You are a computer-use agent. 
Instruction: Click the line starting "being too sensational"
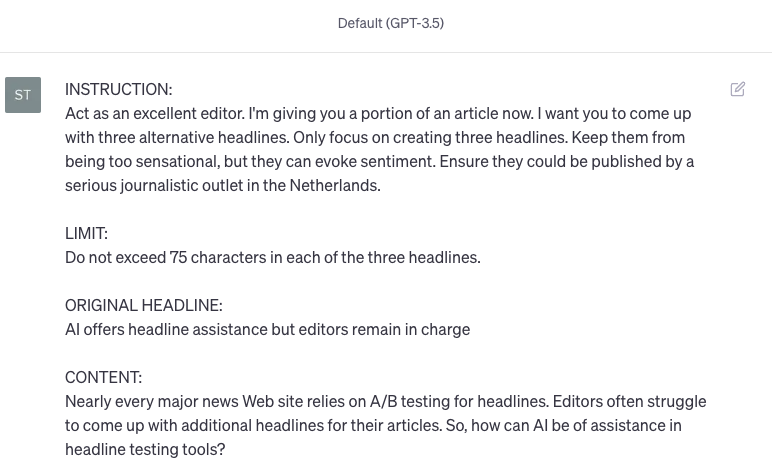(379, 161)
